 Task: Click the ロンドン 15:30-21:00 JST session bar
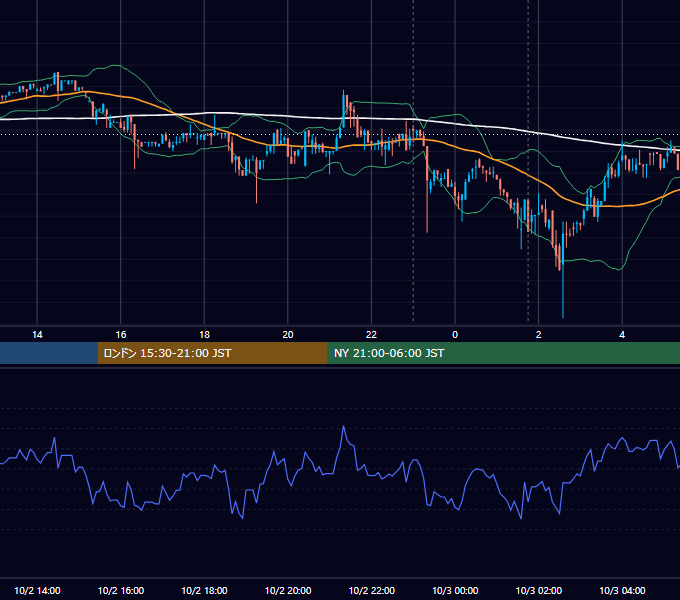(212, 353)
